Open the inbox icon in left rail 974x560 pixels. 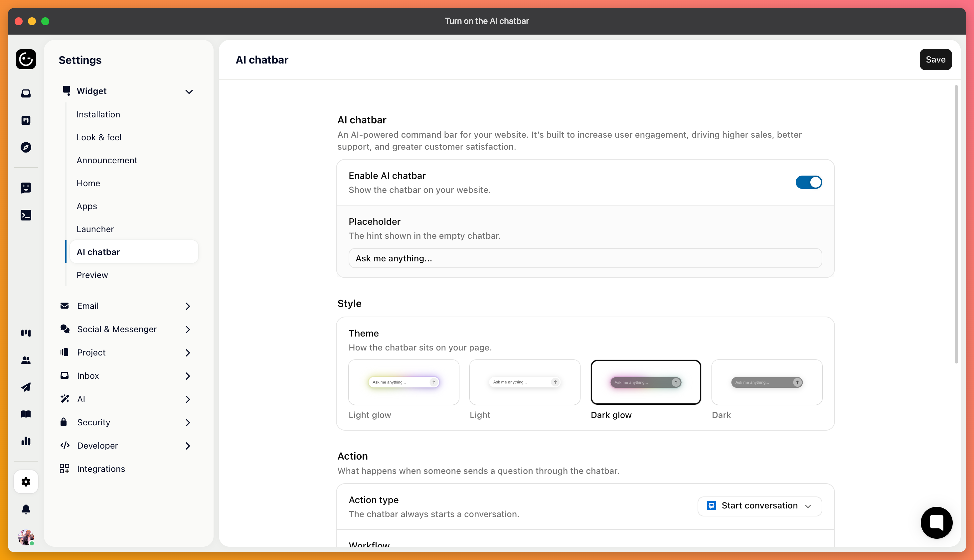tap(26, 93)
